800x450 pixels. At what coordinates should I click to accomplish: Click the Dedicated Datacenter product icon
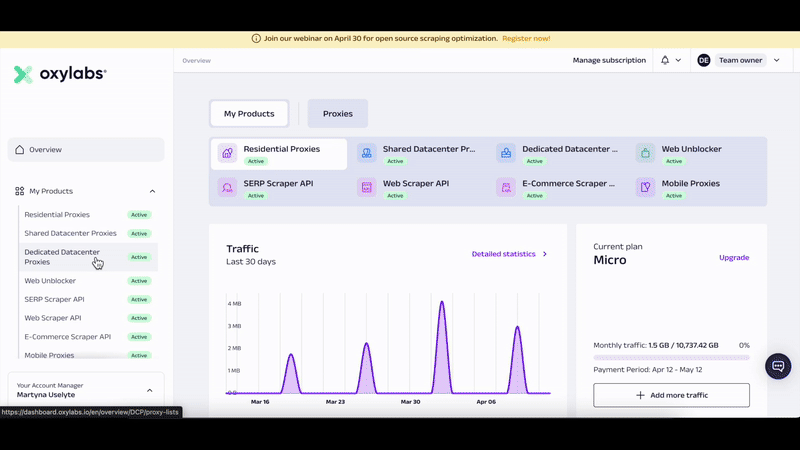(x=506, y=154)
